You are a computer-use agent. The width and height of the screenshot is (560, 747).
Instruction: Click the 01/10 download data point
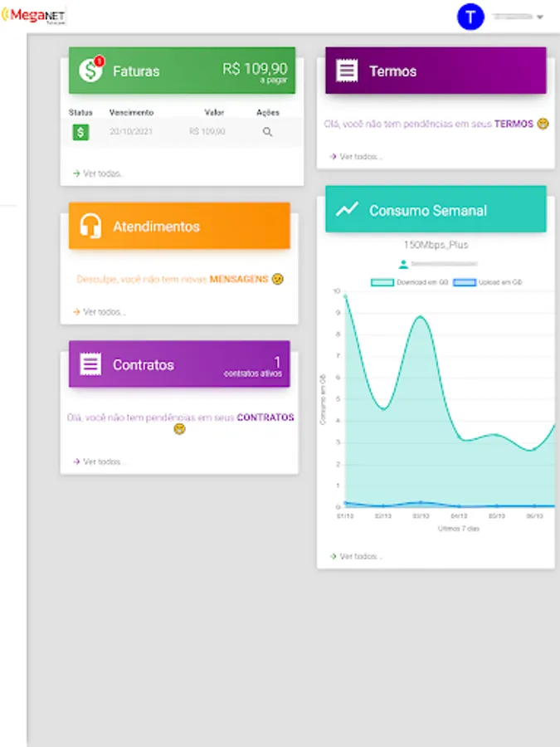click(345, 296)
